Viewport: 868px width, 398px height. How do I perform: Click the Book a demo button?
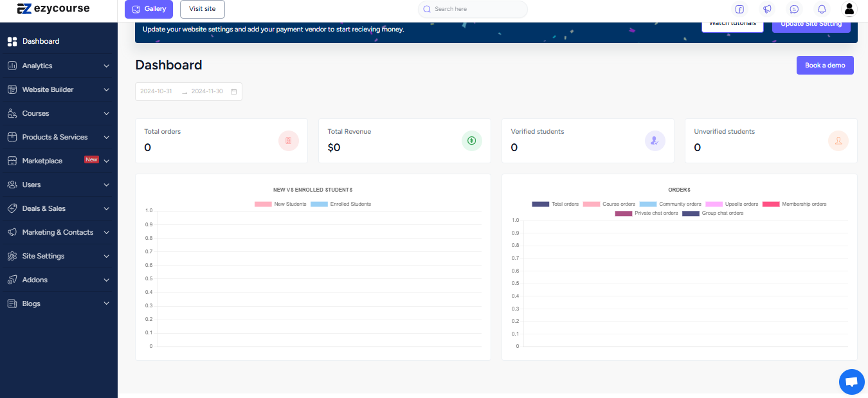pos(825,65)
